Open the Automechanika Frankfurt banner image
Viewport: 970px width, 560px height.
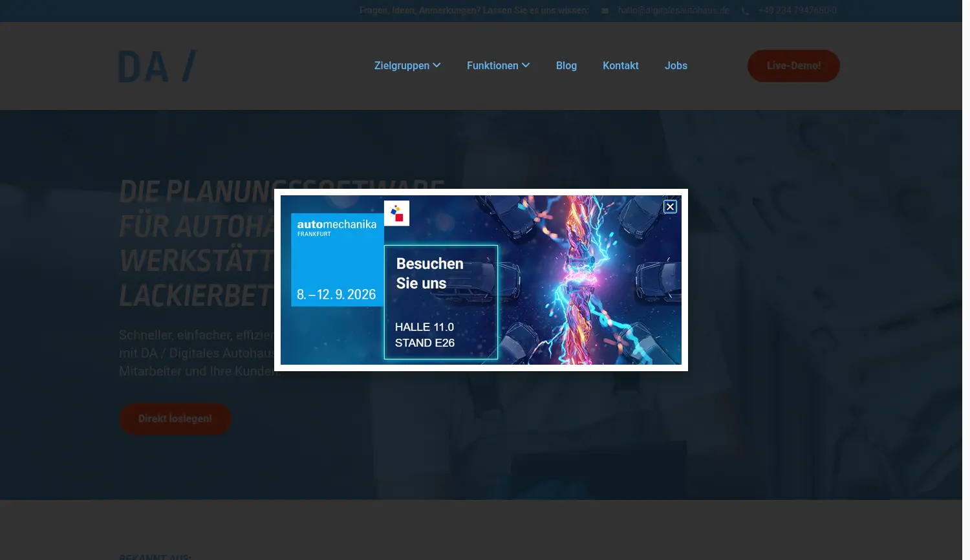481,280
